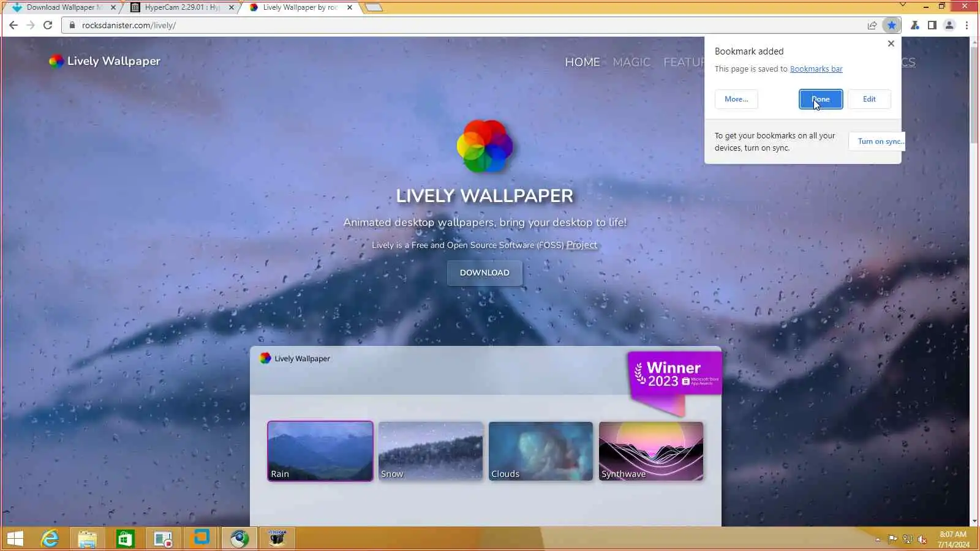Open the Chrome Labs flask icon

914,25
